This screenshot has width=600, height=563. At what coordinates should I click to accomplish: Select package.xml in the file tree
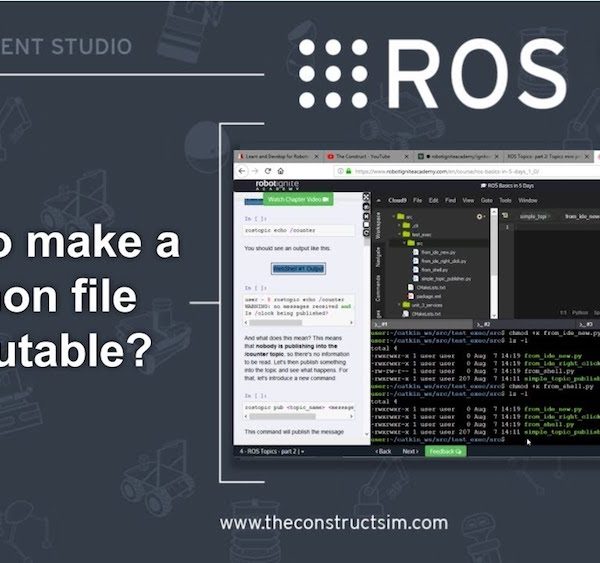(428, 296)
